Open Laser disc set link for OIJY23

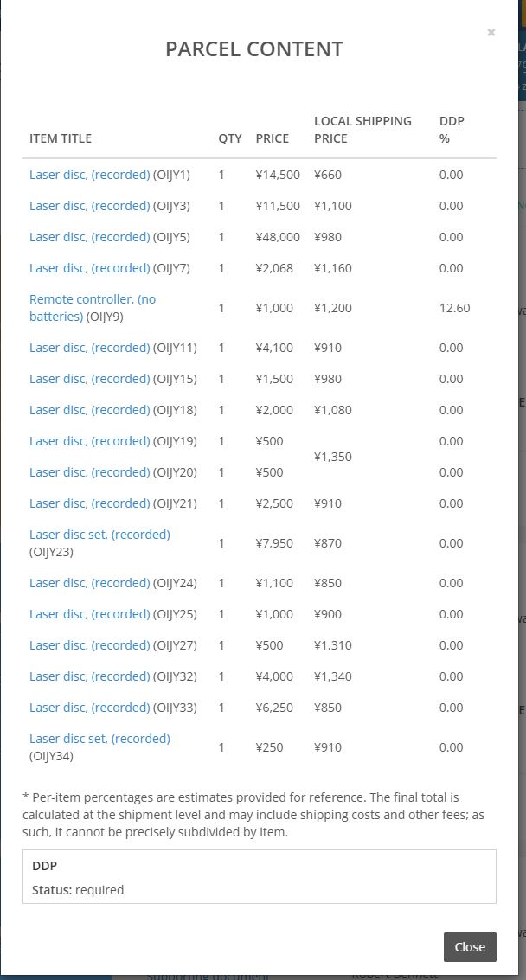pyautogui.click(x=99, y=535)
